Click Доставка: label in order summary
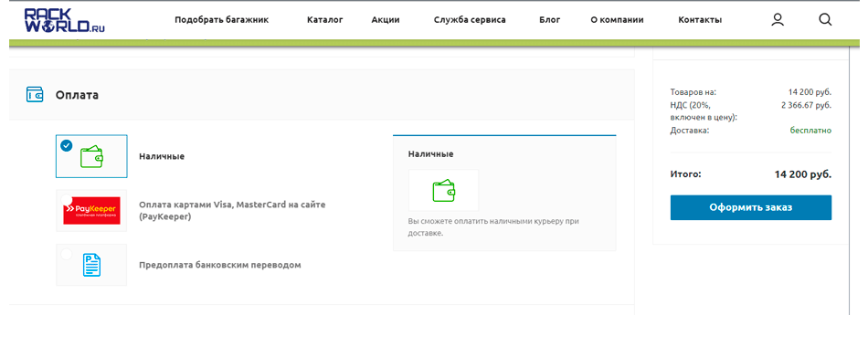The image size is (868, 347). (x=690, y=131)
